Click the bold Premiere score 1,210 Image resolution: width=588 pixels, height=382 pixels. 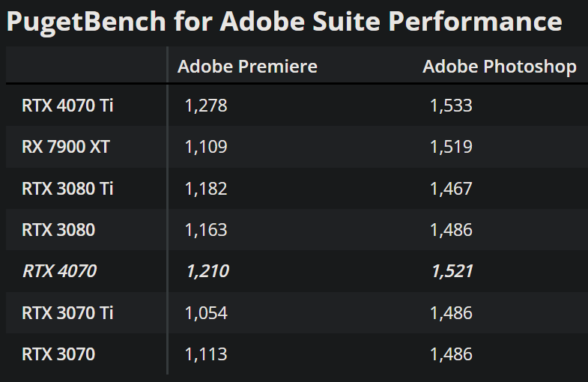pos(206,270)
